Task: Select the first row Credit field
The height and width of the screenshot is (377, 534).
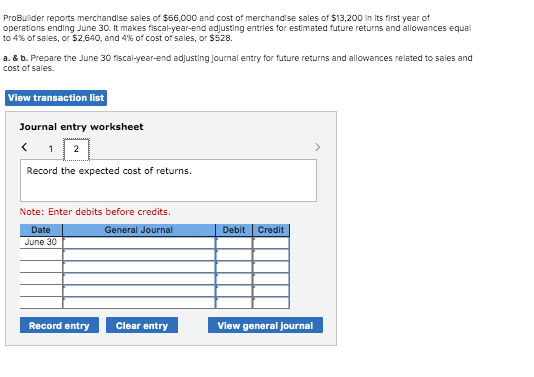Action: tap(271, 242)
